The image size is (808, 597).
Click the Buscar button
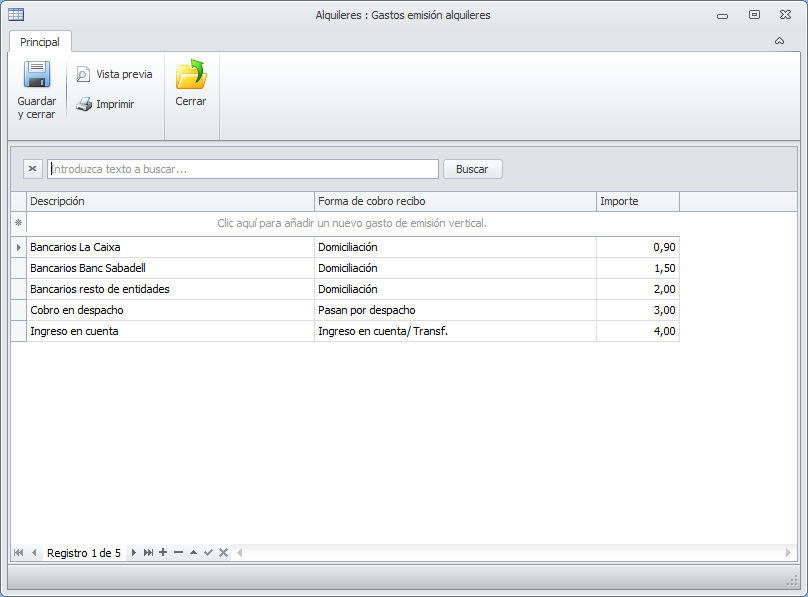point(473,169)
